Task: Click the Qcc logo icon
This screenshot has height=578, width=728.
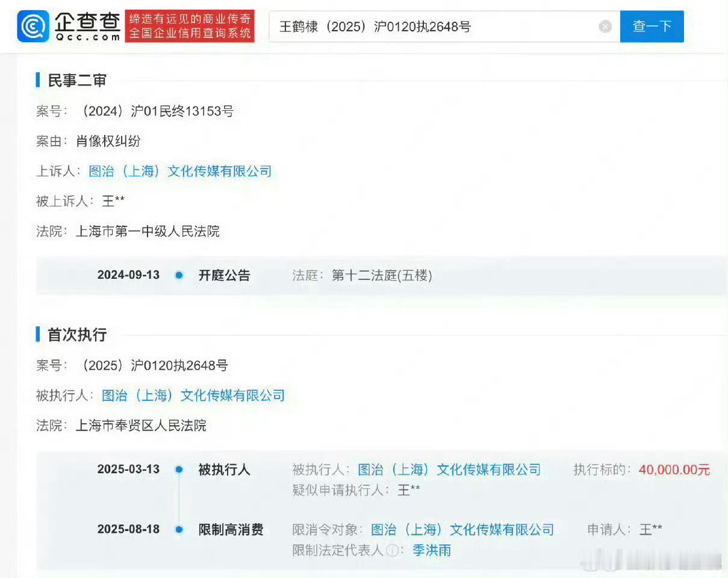Action: (x=33, y=26)
